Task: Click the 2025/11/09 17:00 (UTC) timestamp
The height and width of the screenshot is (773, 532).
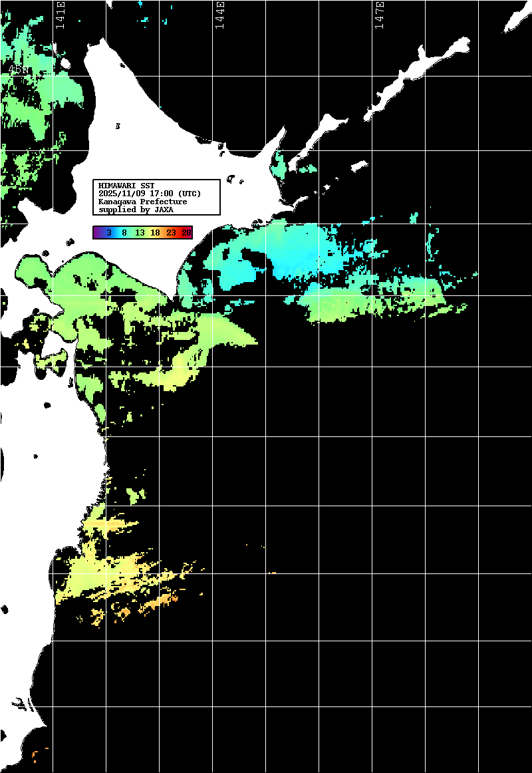Action: [x=150, y=194]
